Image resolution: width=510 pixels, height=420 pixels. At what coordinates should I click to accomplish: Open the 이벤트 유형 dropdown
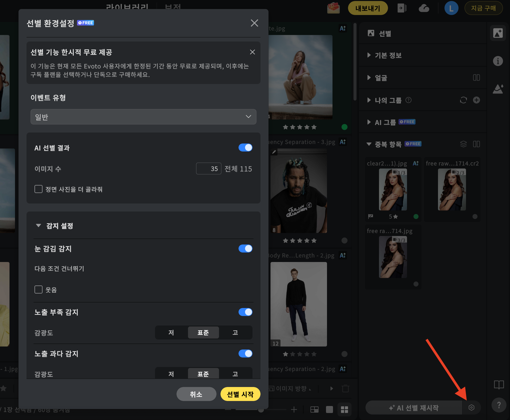click(x=143, y=117)
